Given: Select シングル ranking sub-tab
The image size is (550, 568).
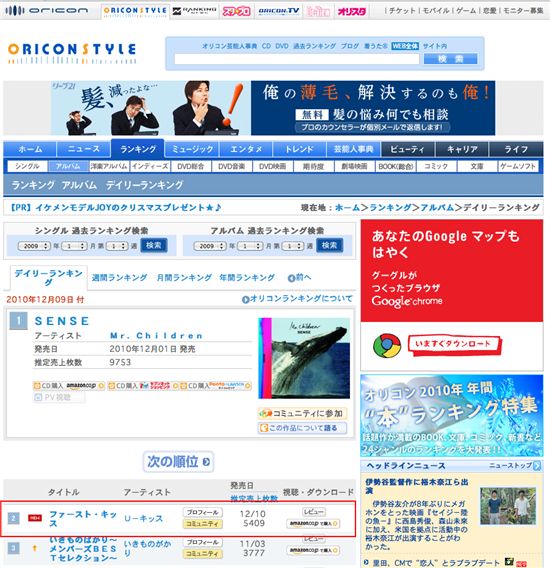Looking at the screenshot, I should point(28,166).
